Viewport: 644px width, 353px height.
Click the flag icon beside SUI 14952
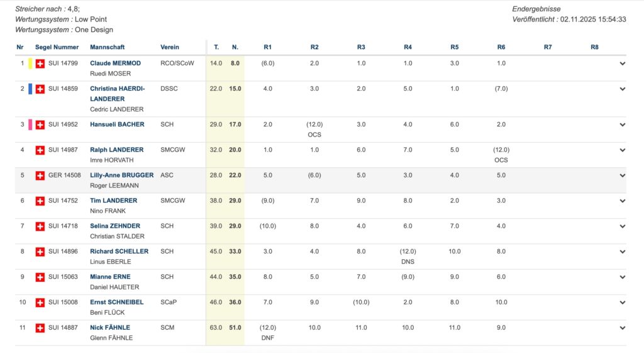pos(40,125)
